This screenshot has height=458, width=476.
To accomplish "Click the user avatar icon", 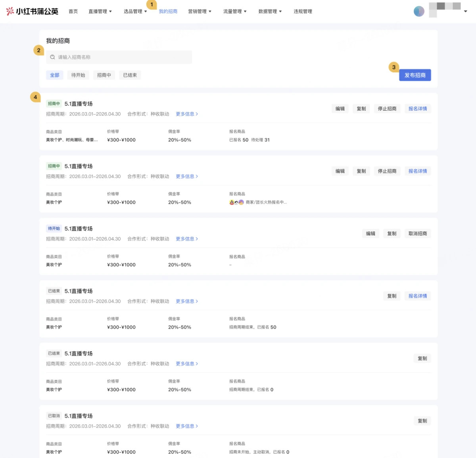I will click(x=419, y=11).
